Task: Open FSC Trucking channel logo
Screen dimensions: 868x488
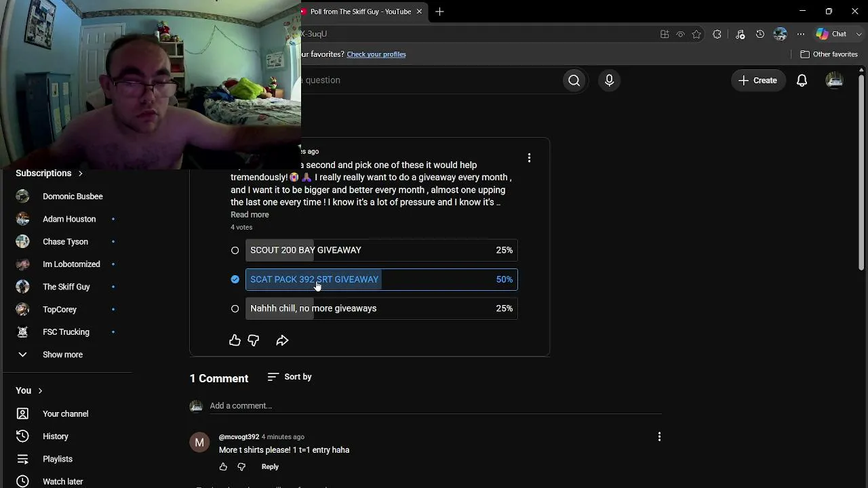Action: tap(22, 332)
